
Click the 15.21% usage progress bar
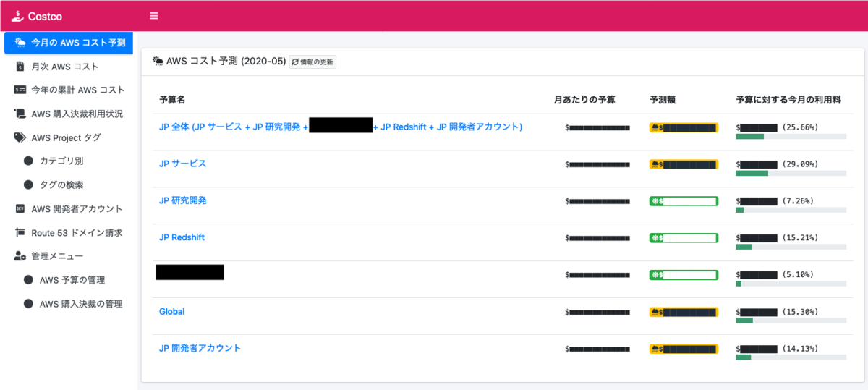pyautogui.click(x=791, y=247)
